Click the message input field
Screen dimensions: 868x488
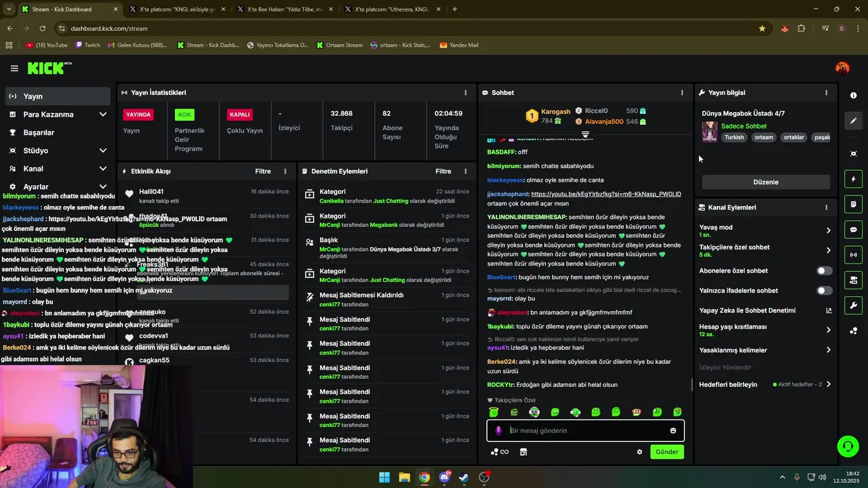click(585, 430)
